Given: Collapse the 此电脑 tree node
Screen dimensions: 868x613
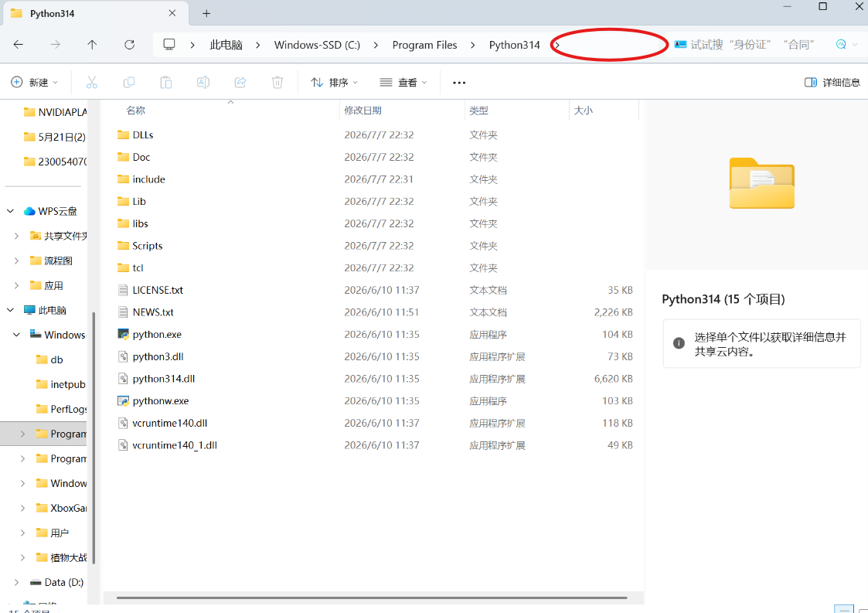Looking at the screenshot, I should coord(10,310).
